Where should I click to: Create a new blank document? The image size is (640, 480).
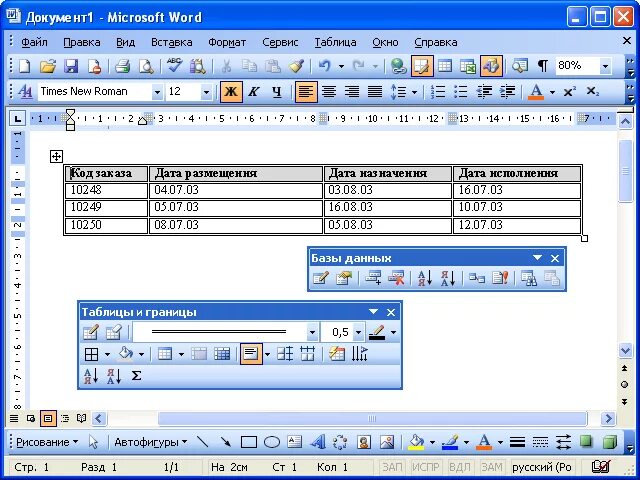(x=24, y=66)
